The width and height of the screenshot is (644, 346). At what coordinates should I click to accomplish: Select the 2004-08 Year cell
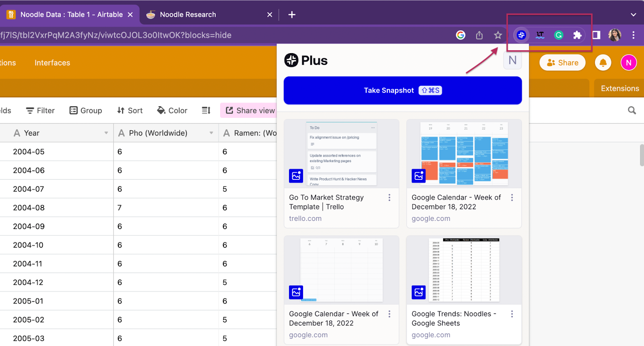(x=57, y=208)
